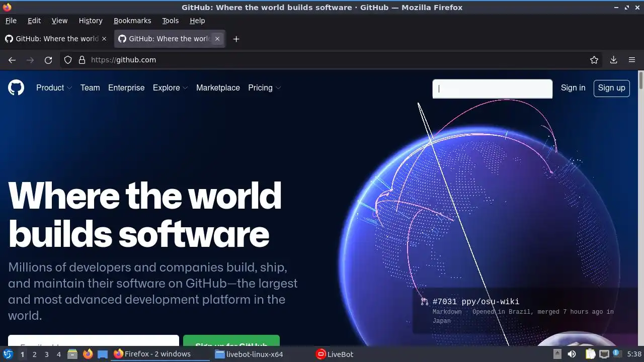Open the File menu
Image resolution: width=644 pixels, height=362 pixels.
(x=11, y=21)
